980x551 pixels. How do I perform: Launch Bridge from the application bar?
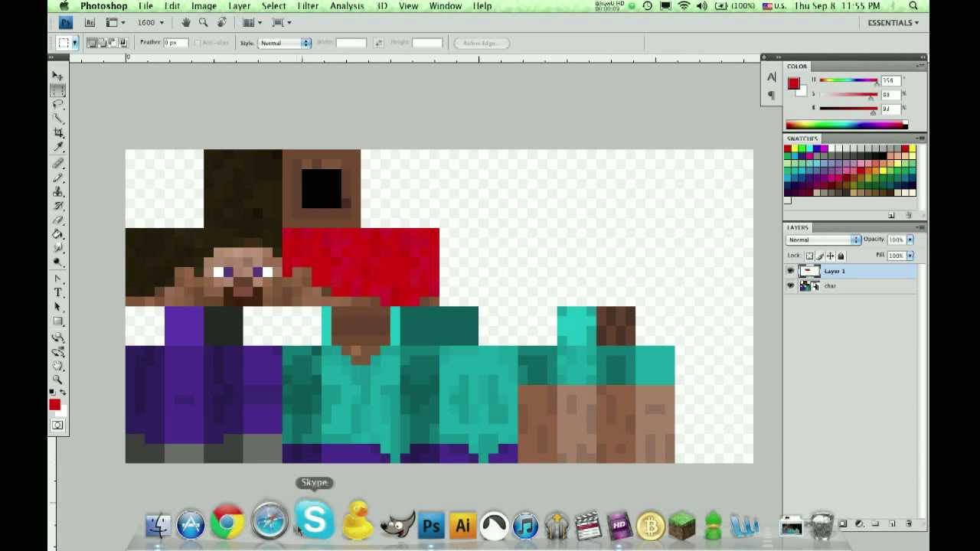[x=90, y=22]
